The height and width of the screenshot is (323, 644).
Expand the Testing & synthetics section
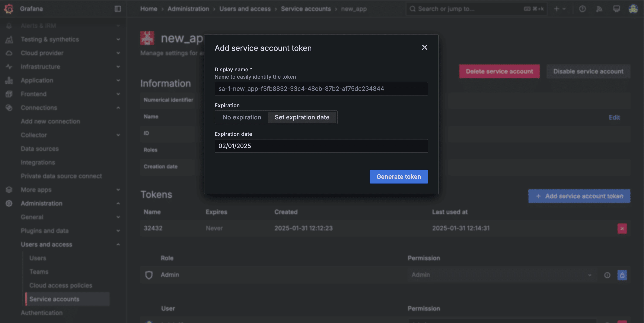coord(118,39)
